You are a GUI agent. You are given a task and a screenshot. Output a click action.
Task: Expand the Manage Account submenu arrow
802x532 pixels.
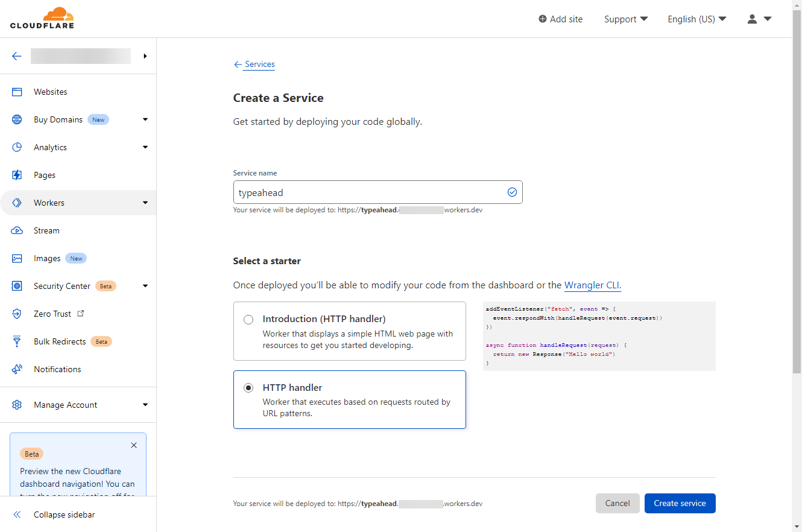coord(145,405)
